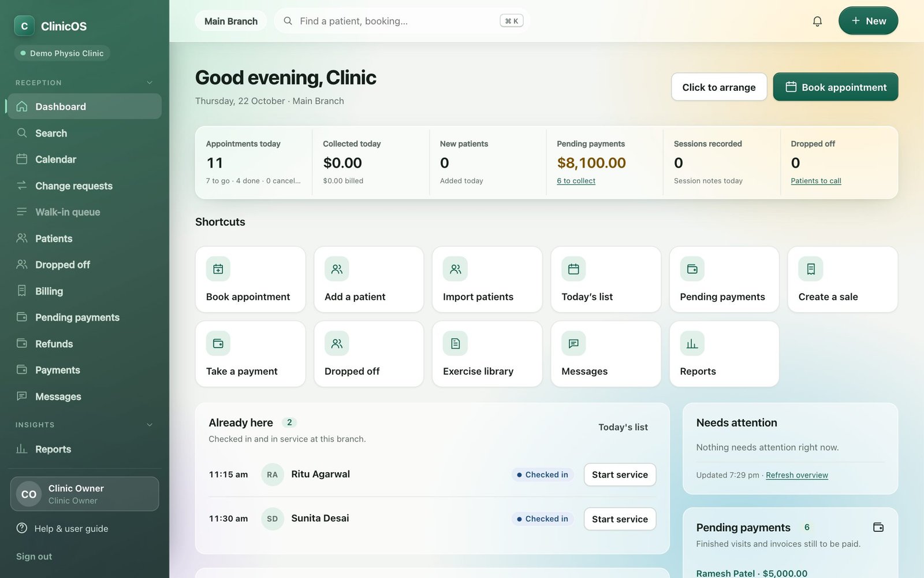Screen dimensions: 924x578
Task: Open the Main Branch selector
Action: (x=231, y=21)
